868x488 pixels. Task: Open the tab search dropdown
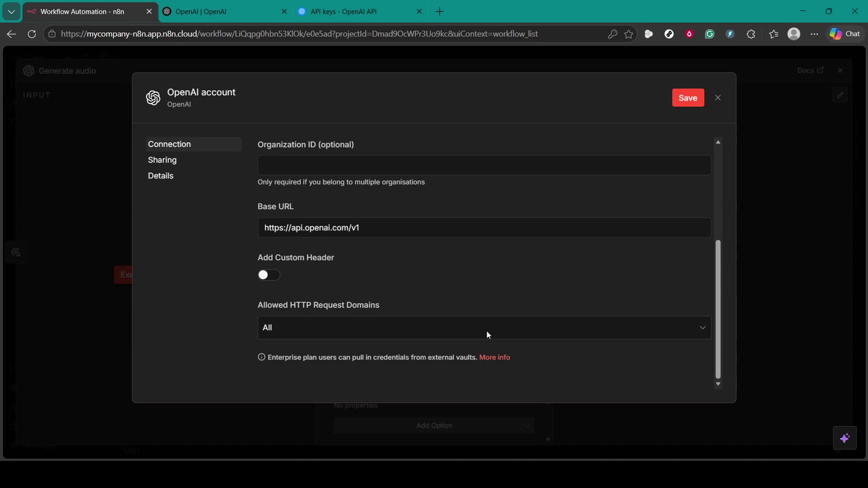click(11, 11)
